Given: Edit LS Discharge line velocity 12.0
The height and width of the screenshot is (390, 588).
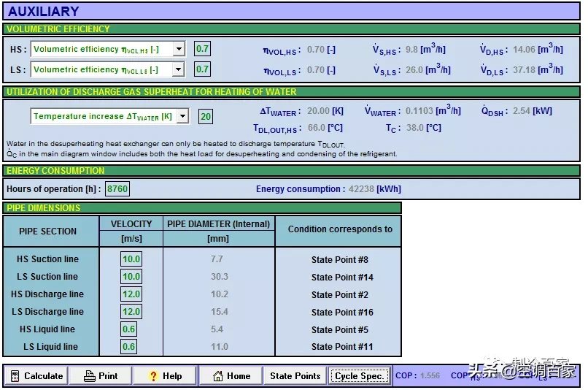Looking at the screenshot, I should point(131,312).
